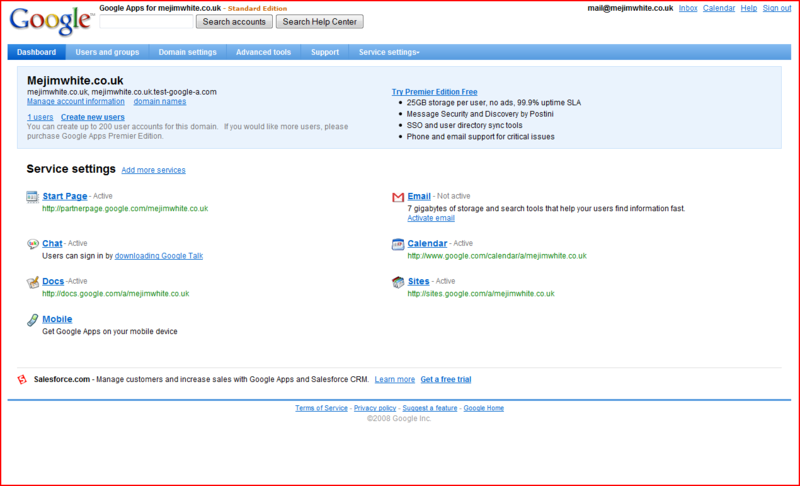The width and height of the screenshot is (800, 486).
Task: Open the Inbox link in header
Action: coord(688,8)
